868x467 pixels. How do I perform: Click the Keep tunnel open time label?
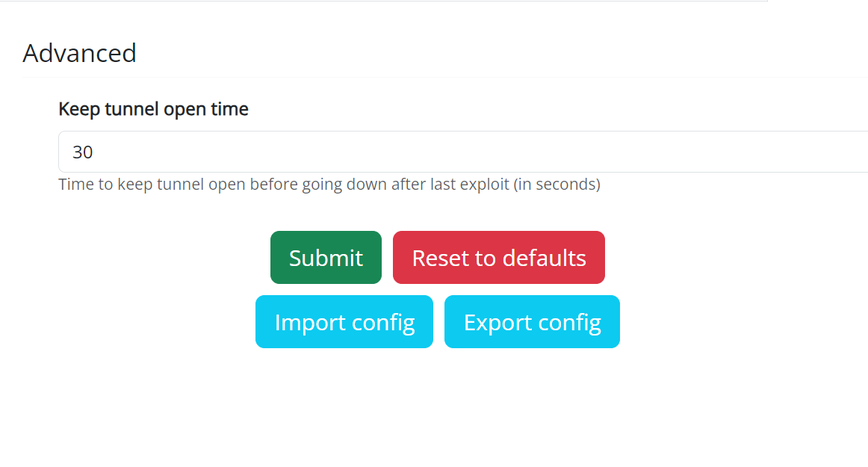[x=153, y=109]
